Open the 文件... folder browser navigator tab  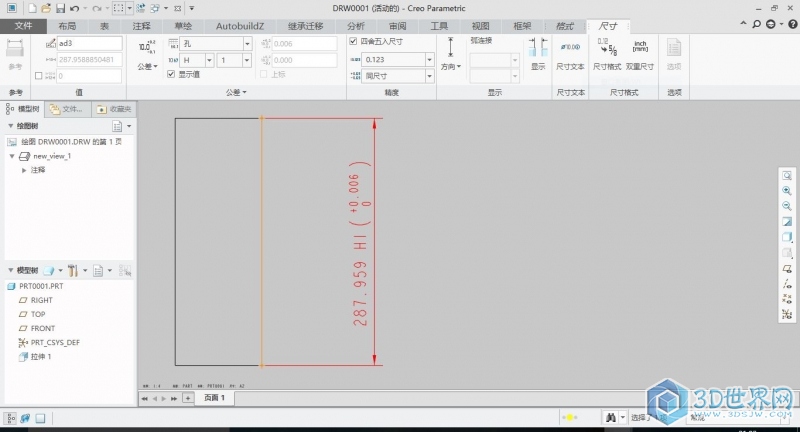[67, 109]
